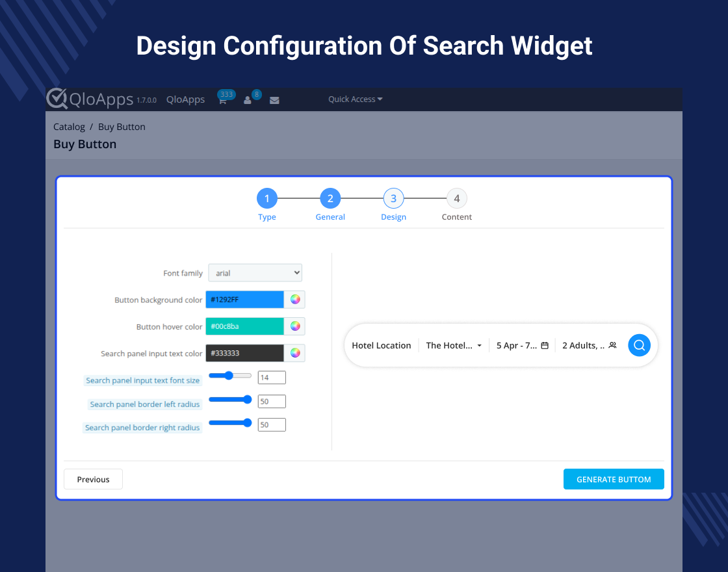The height and width of the screenshot is (572, 728).
Task: Click the QloApps logo icon
Action: coord(57,98)
